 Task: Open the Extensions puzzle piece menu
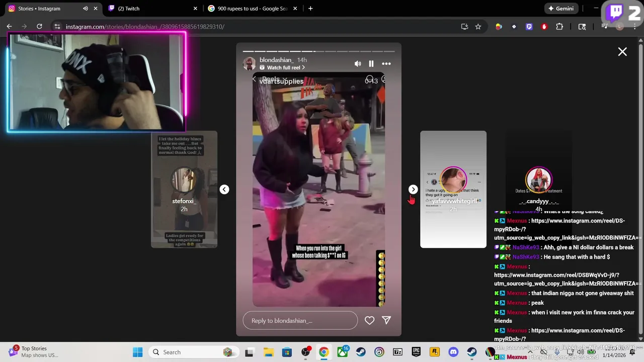pos(559,27)
